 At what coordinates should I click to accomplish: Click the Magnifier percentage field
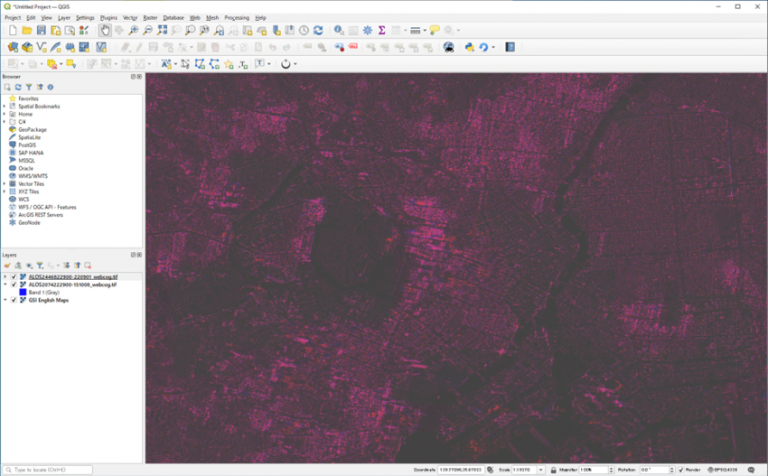coord(593,470)
